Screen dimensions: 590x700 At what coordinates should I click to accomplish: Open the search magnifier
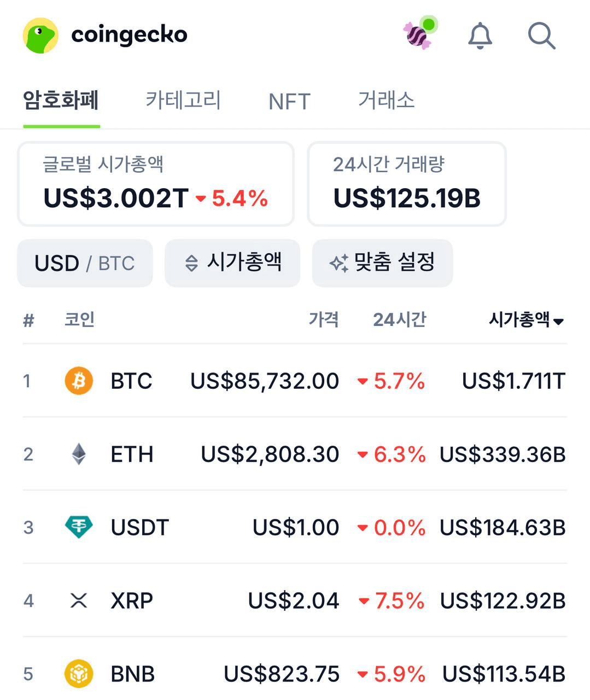click(x=541, y=36)
